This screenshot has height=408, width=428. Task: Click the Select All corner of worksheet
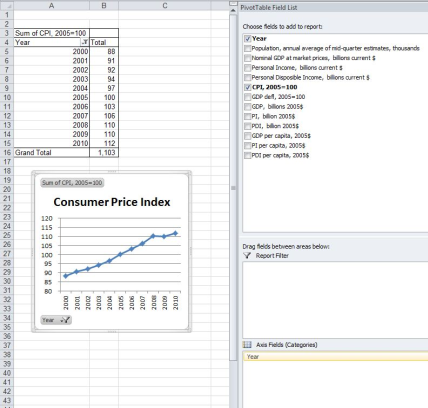pos(7,6)
